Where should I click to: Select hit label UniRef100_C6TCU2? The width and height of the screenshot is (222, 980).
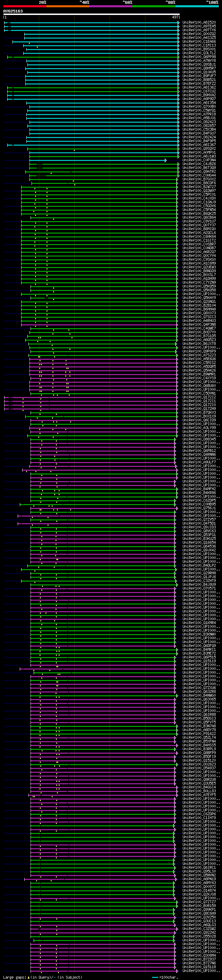tap(199, 91)
